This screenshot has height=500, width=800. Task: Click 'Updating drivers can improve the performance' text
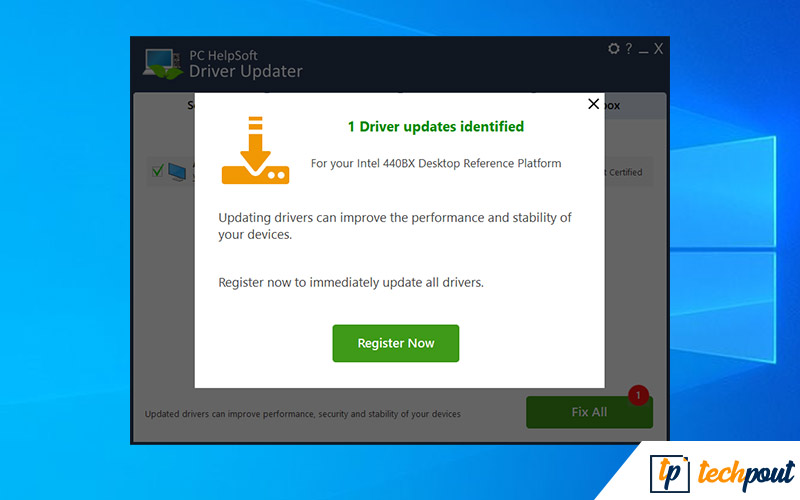tap(395, 226)
